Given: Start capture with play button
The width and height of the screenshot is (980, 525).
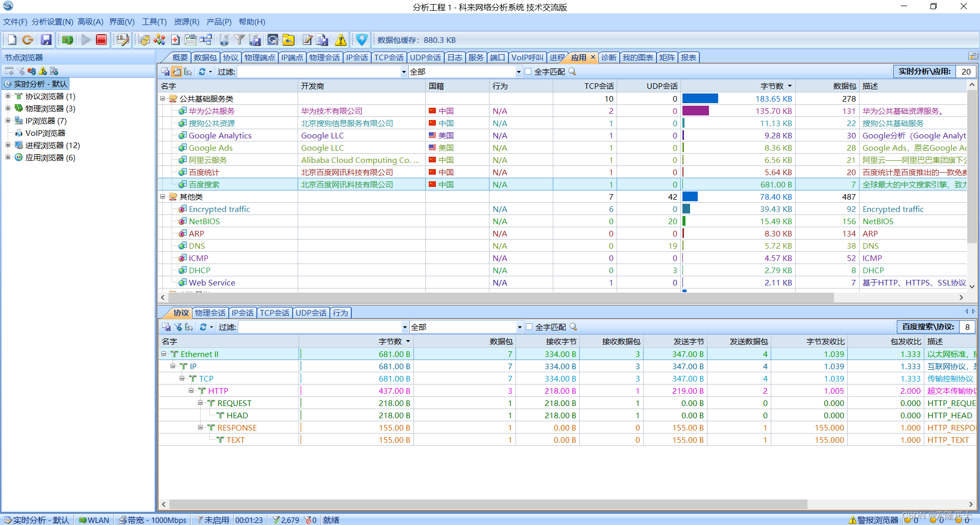Looking at the screenshot, I should [x=86, y=40].
